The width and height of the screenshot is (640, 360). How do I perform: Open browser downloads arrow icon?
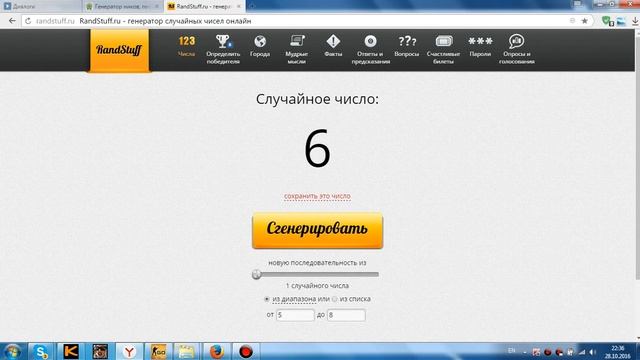click(635, 21)
